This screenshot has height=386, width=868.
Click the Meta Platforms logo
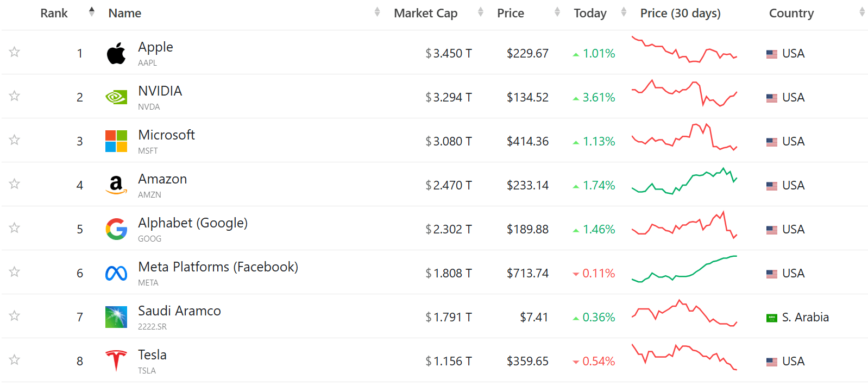coord(115,272)
